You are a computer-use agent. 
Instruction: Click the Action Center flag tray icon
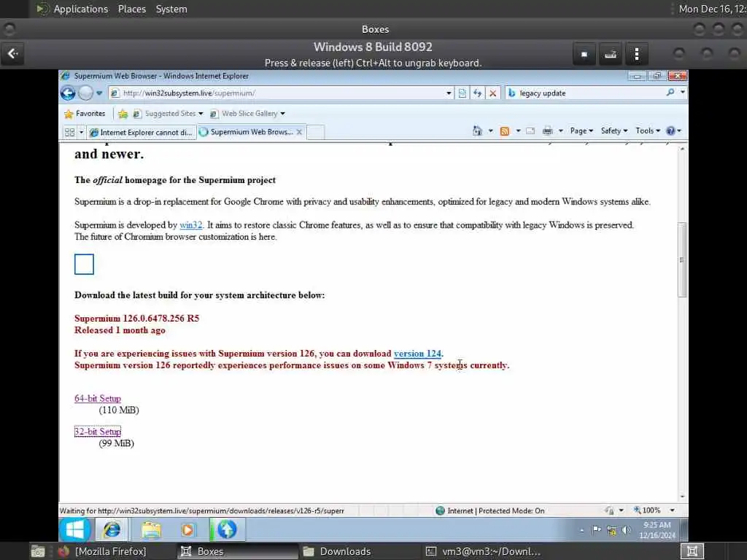pyautogui.click(x=597, y=530)
